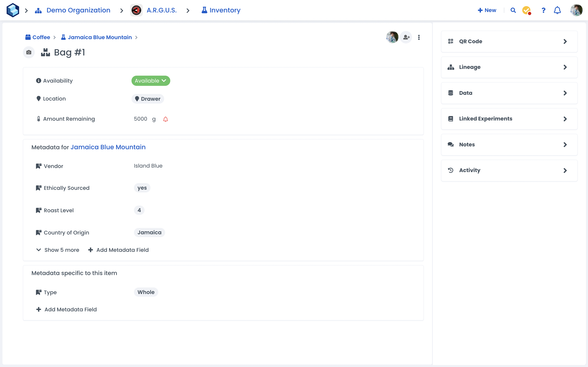Go to home via the cube logo
Viewport: 588px width, 367px height.
coord(13,10)
